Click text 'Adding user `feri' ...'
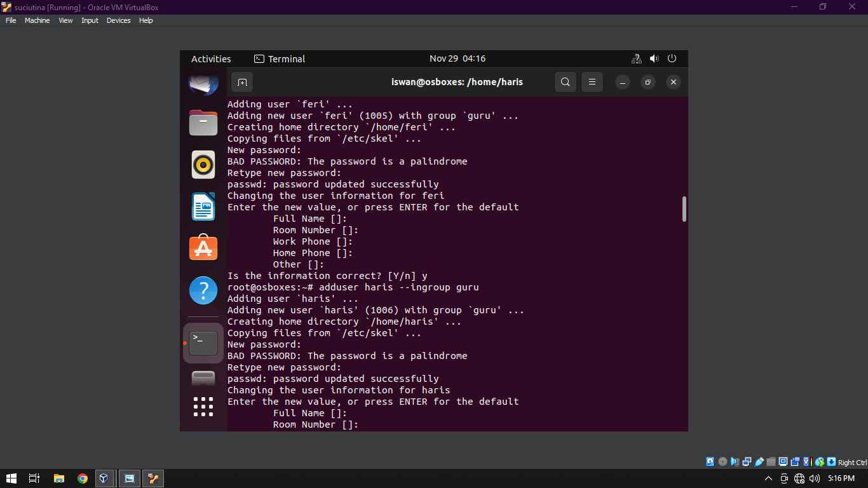The image size is (868, 488). 290,104
